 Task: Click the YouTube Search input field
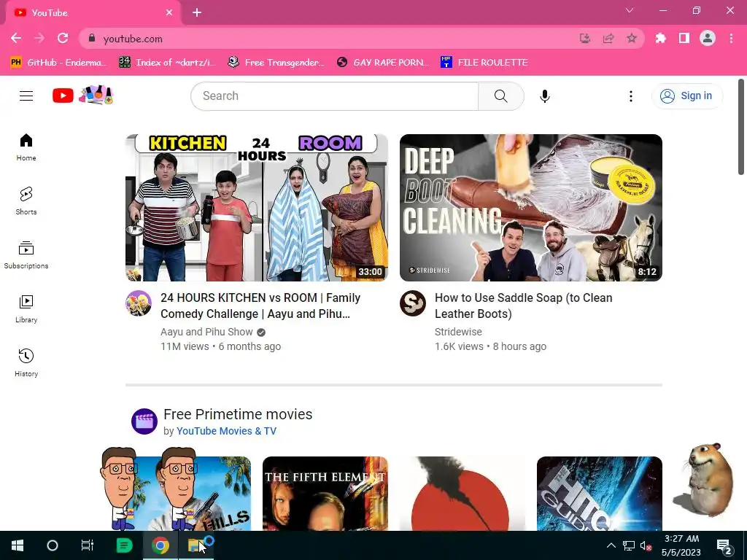point(334,96)
